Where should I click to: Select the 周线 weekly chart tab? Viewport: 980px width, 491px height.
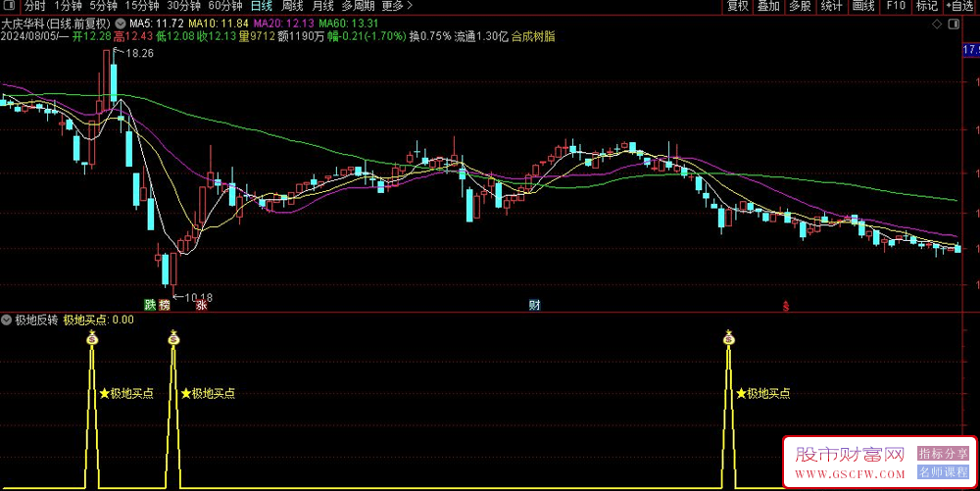click(x=292, y=6)
